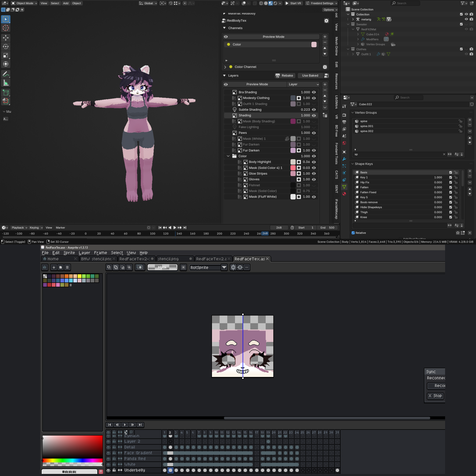Select the Move tool in Blender toolbar
476x476 pixels.
point(6,38)
